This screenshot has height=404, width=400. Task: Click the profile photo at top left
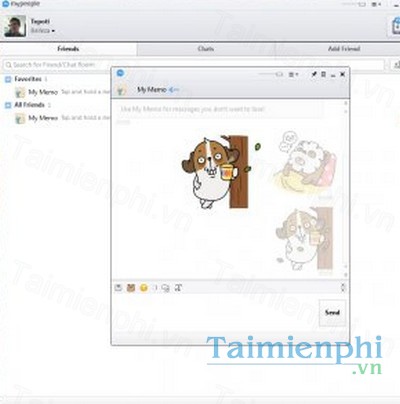15,26
